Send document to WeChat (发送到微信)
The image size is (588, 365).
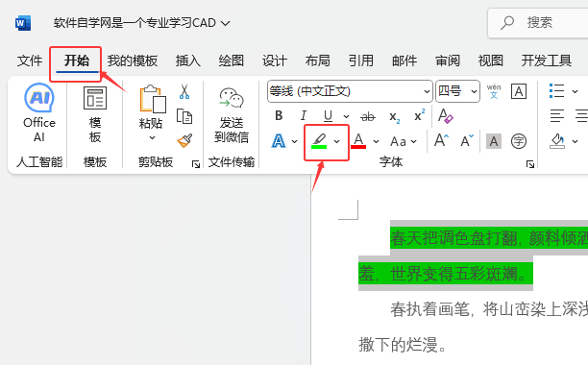pos(232,114)
